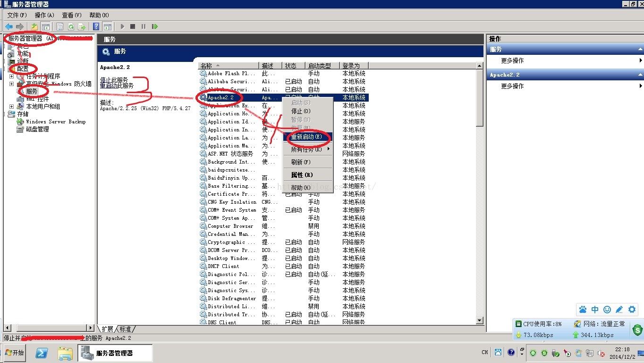
Task: Open 更多操作 arrow under Apache2.2 actions
Action: point(641,86)
